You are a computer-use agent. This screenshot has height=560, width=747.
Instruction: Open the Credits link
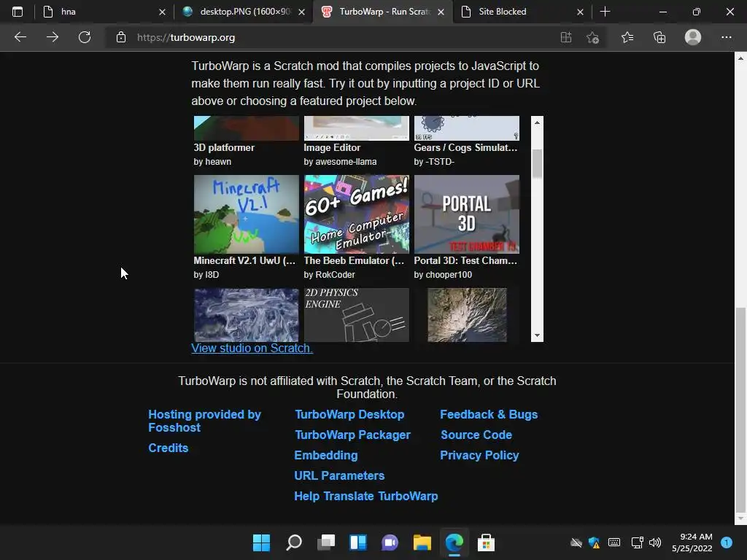(169, 448)
